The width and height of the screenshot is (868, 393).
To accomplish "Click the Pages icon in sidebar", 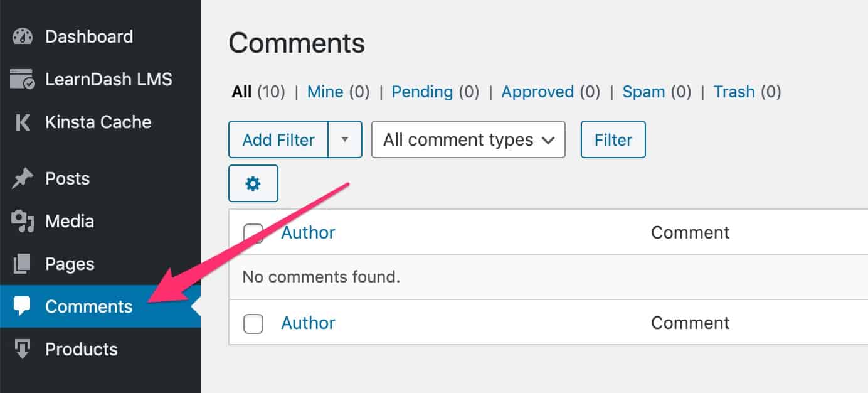I will (x=22, y=264).
